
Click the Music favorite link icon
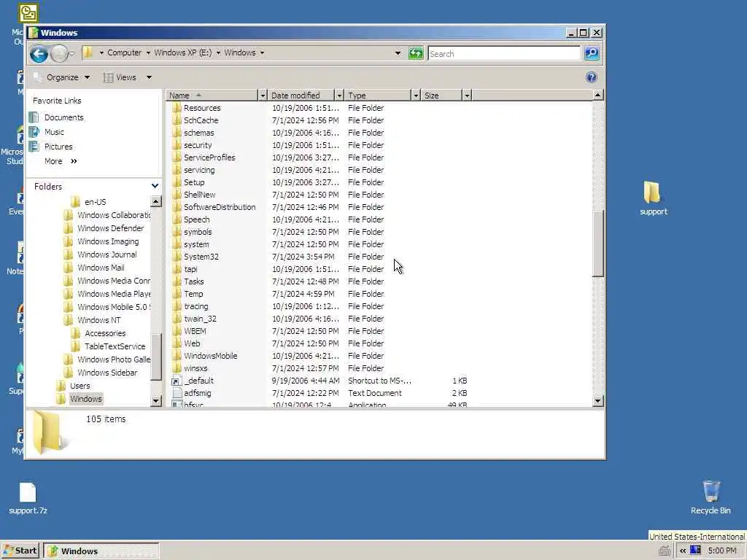click(x=34, y=132)
